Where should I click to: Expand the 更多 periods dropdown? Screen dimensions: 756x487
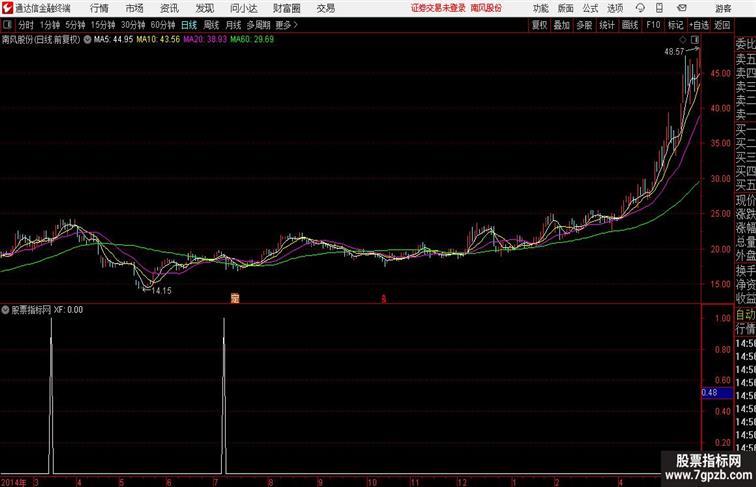coord(286,25)
